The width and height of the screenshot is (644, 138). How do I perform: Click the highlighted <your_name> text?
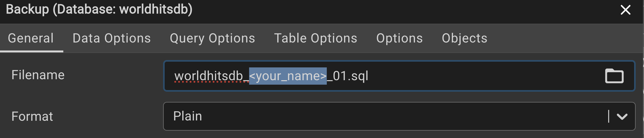pos(288,76)
